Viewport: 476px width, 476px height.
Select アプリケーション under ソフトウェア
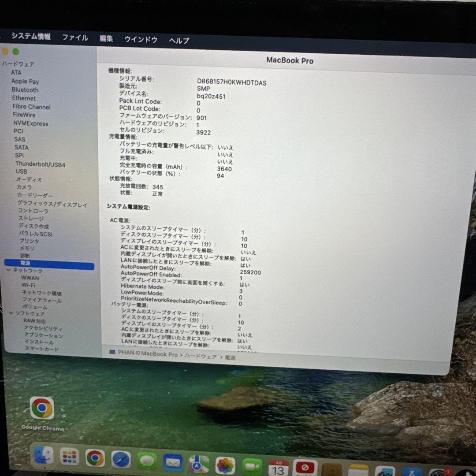click(x=44, y=335)
